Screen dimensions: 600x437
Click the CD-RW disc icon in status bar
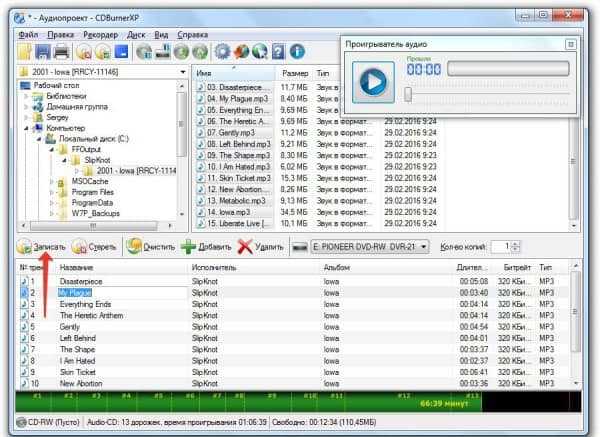pyautogui.click(x=21, y=422)
